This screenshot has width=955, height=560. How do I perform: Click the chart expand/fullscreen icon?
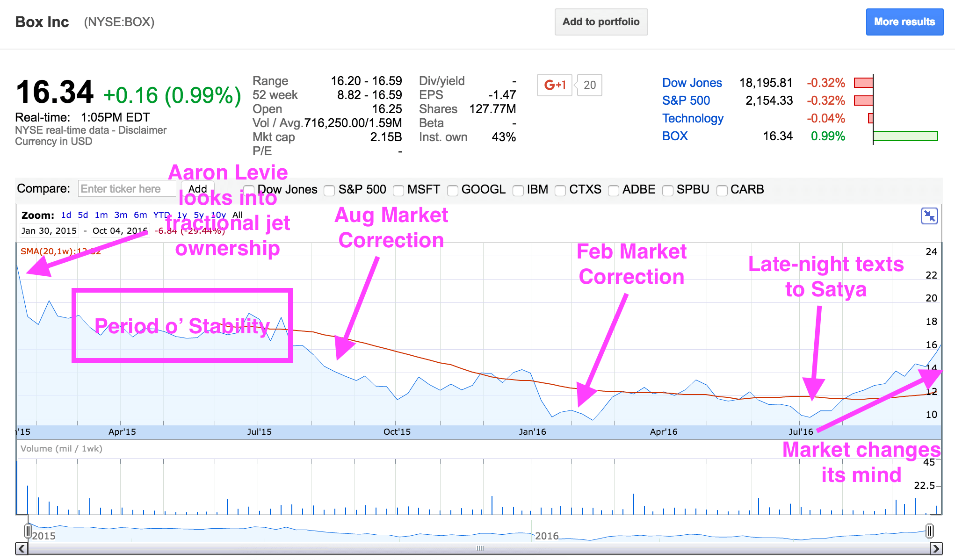coord(929,216)
